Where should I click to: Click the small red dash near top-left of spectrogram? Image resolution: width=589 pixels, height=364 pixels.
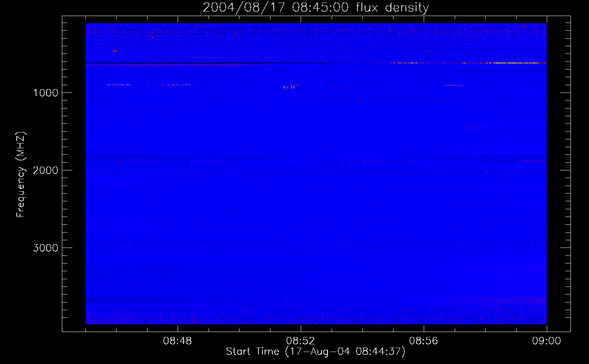coord(115,51)
